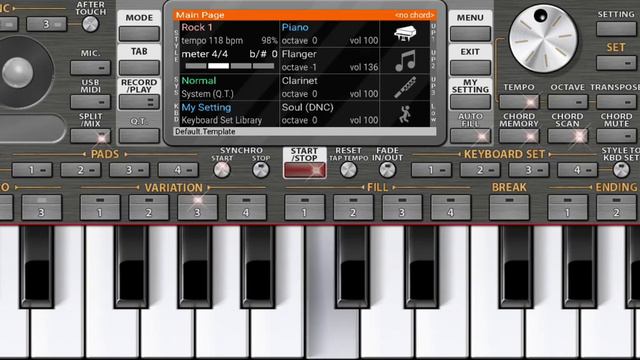The height and width of the screenshot is (360, 640).
Task: Toggle the Auto Fill button
Action: coord(470,136)
